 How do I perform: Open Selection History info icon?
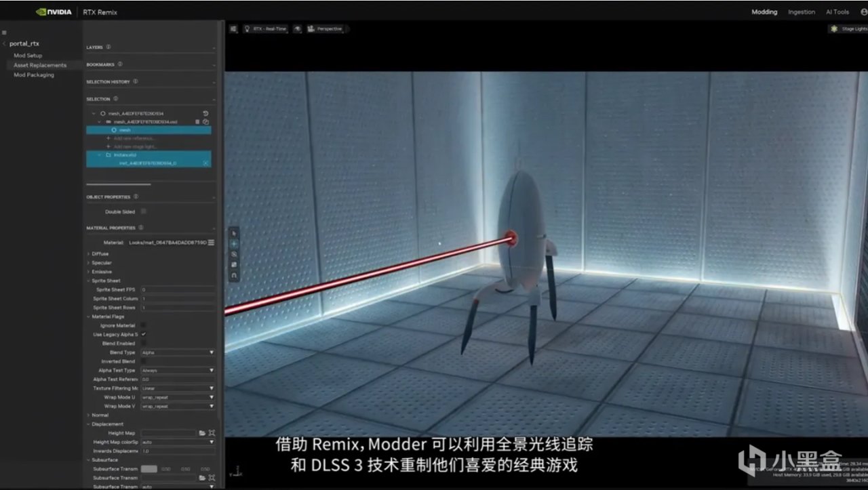pyautogui.click(x=136, y=81)
